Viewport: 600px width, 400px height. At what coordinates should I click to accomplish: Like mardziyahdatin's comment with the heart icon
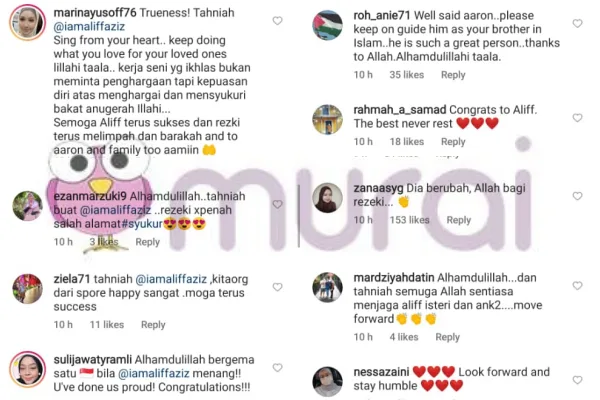(577, 285)
